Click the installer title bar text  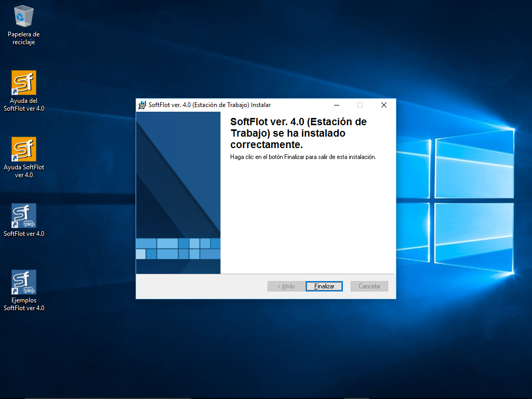tap(209, 105)
